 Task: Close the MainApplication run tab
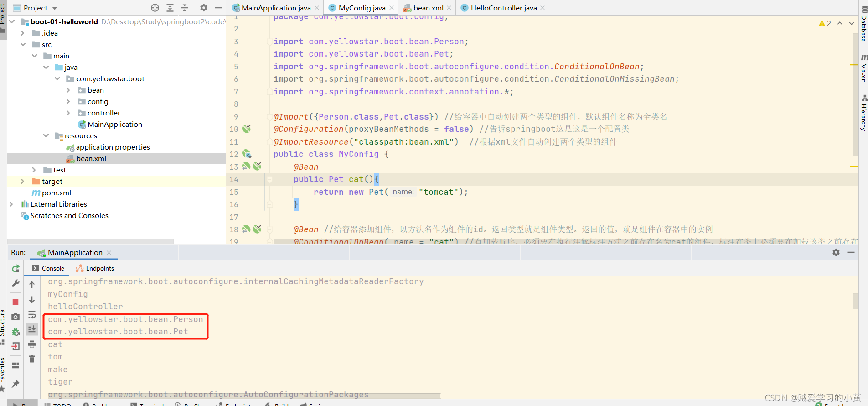[x=109, y=252]
